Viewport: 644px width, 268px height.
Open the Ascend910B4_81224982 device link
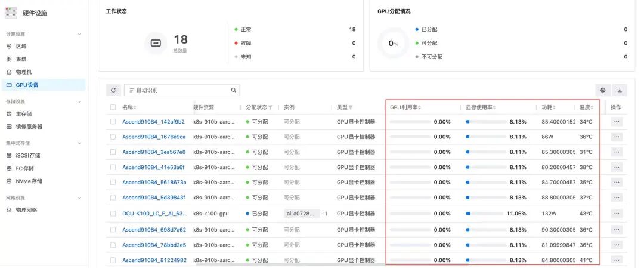coord(154,260)
